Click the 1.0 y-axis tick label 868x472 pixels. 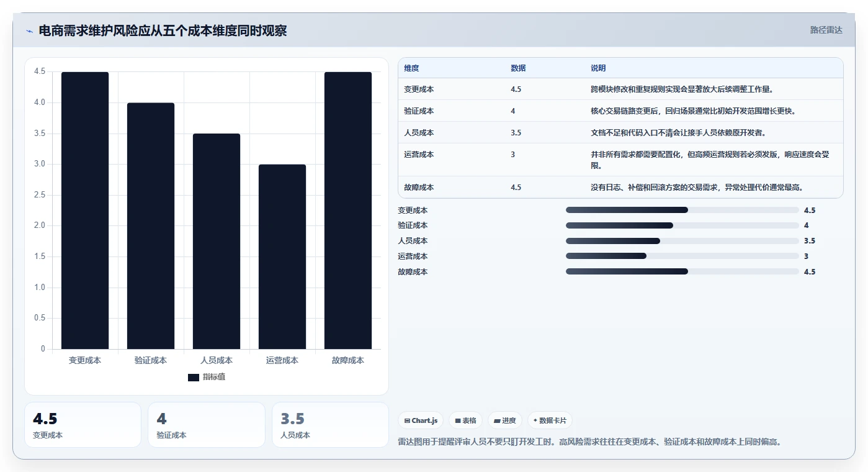tap(40, 288)
